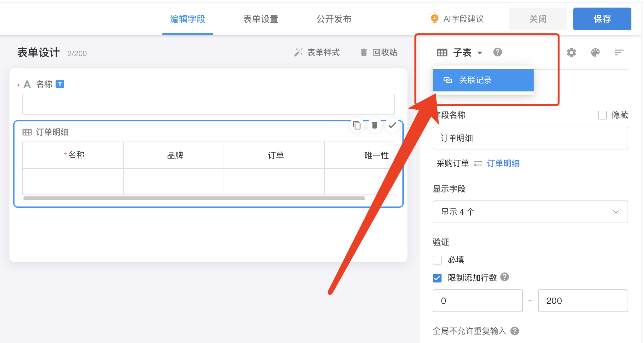
Task: Select 关联记录 from the dropdown menu
Action: click(x=483, y=80)
